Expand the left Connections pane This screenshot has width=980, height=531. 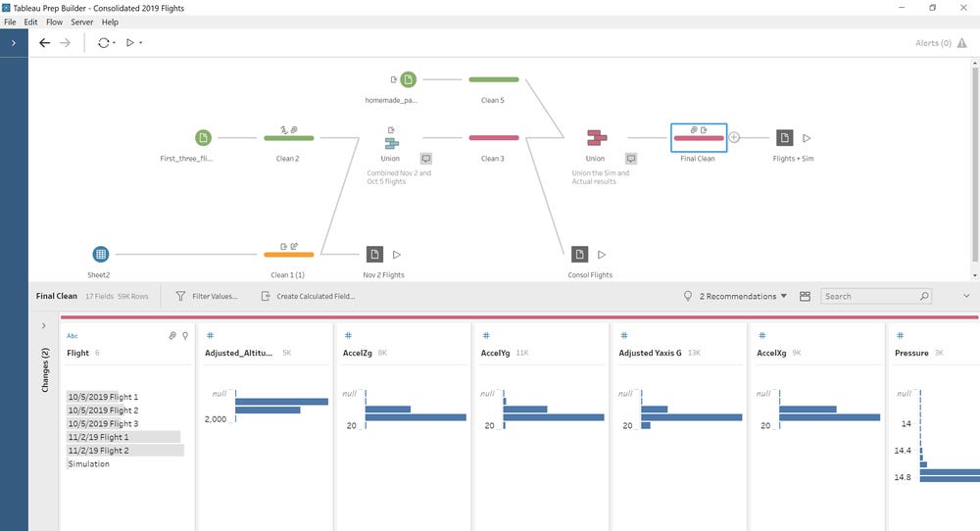click(x=13, y=43)
